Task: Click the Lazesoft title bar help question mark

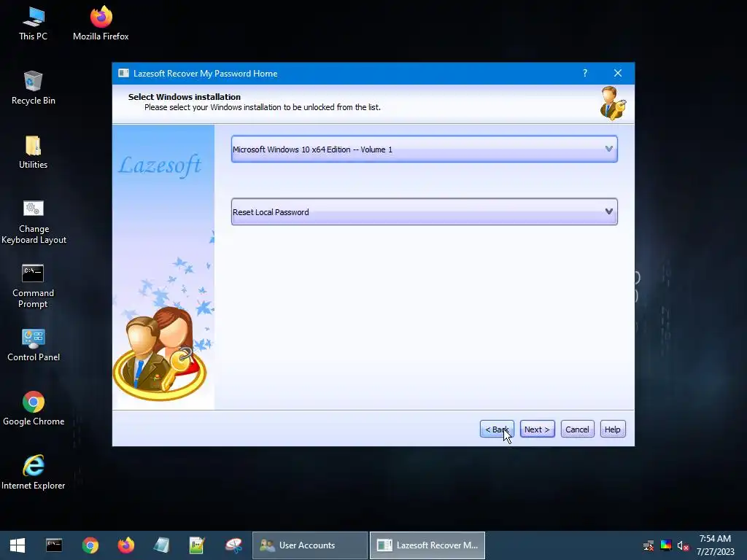Action: 585,73
